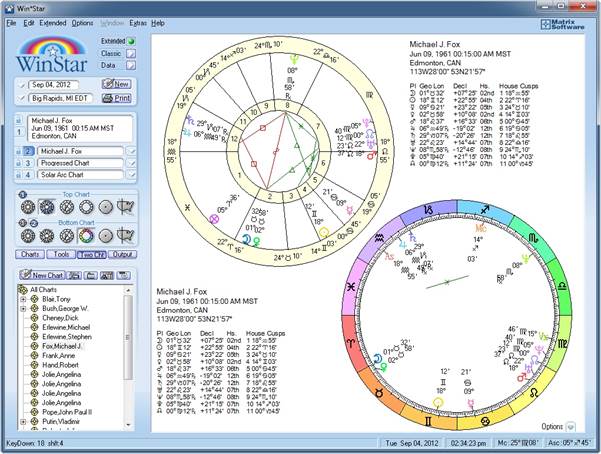Toggle the Data mode option

point(133,65)
